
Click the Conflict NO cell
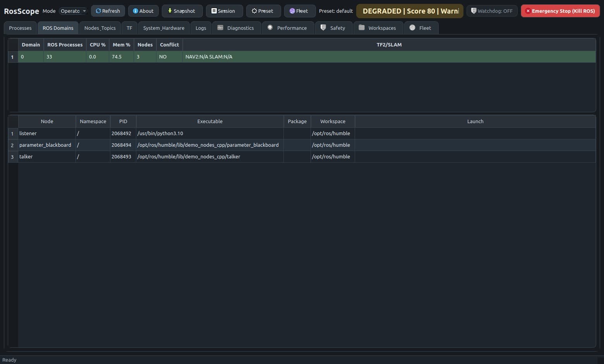point(170,57)
